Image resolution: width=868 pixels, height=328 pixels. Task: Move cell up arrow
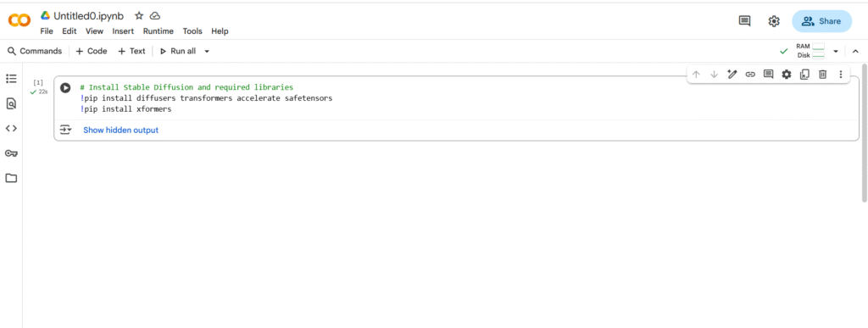697,74
